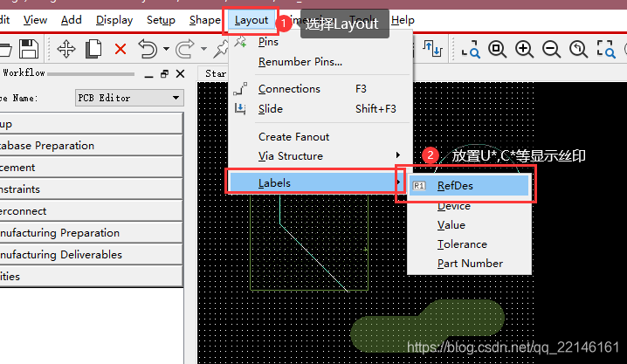Click Create Fanout menu entry

(x=293, y=137)
